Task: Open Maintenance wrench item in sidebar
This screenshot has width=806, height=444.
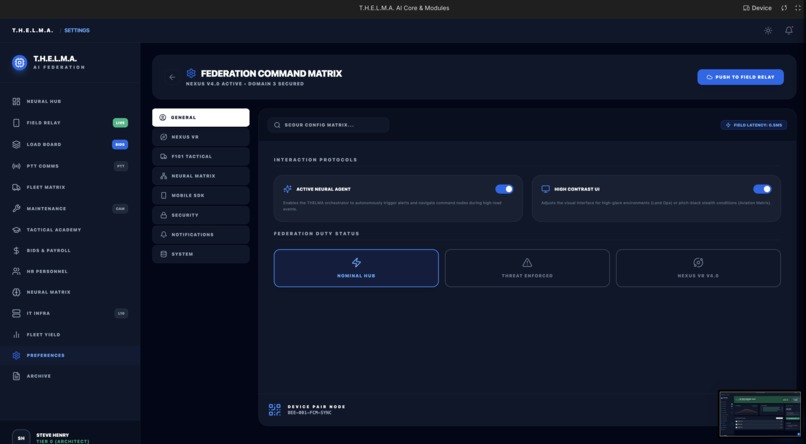Action: tap(70, 209)
